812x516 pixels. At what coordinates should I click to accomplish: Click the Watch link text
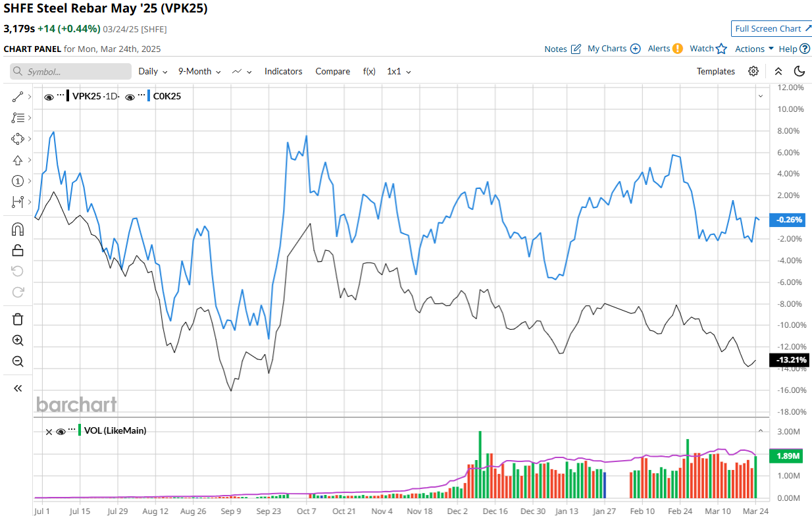pos(701,49)
